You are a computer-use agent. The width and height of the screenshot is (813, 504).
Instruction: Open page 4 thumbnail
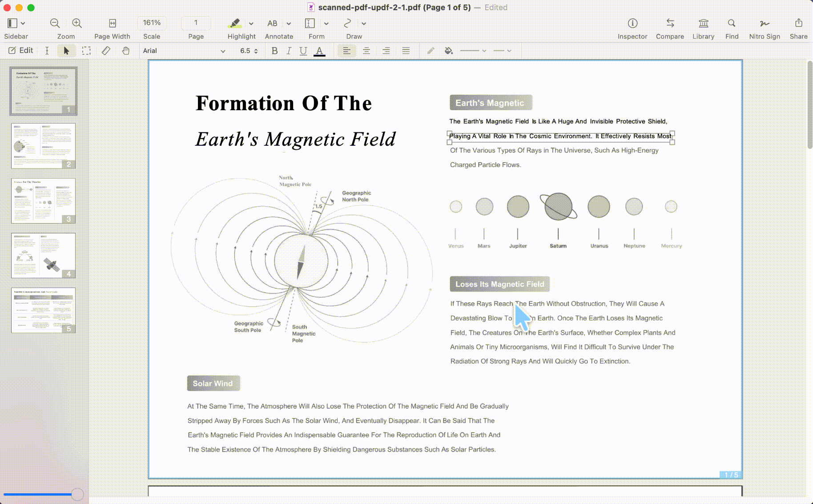pos(43,256)
